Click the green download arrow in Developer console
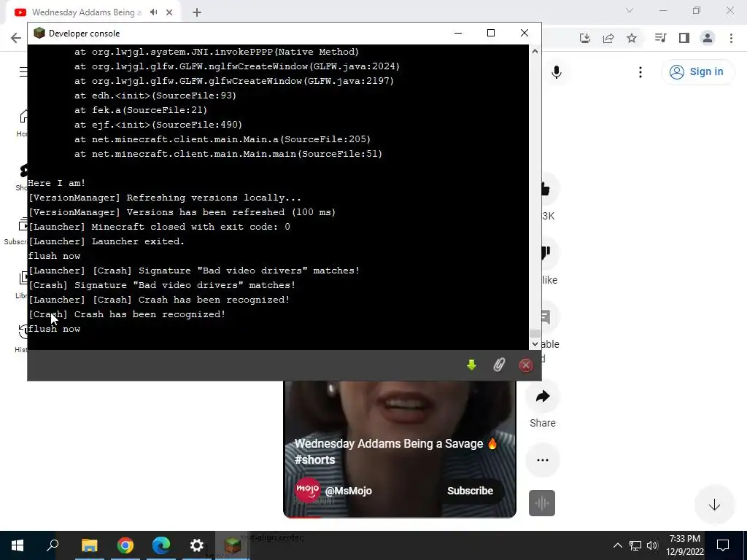The image size is (747, 560). (471, 365)
